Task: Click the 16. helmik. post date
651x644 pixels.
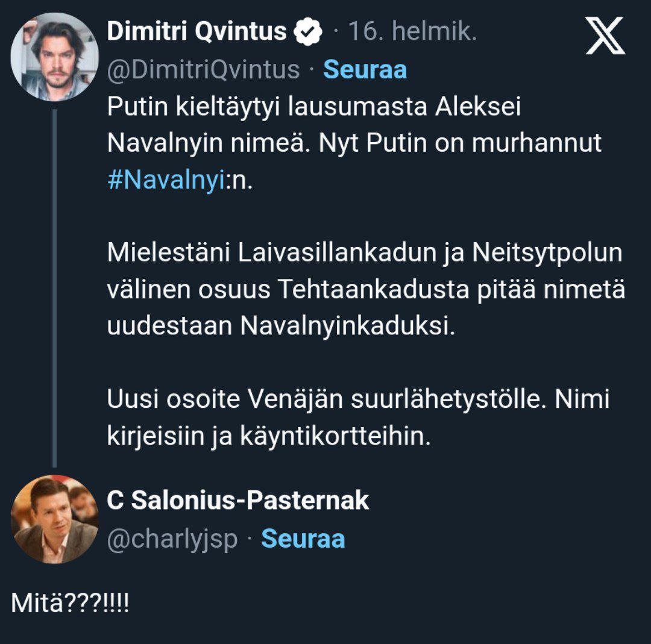Action: coord(413,32)
